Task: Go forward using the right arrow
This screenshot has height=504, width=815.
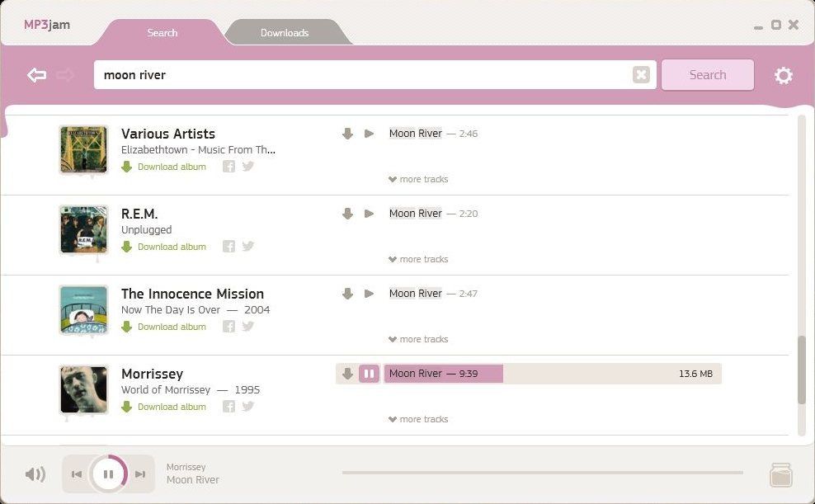Action: point(65,75)
